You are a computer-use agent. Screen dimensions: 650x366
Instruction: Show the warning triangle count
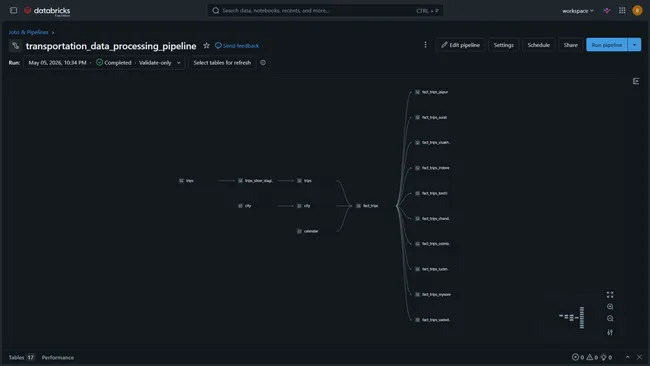pyautogui.click(x=592, y=357)
